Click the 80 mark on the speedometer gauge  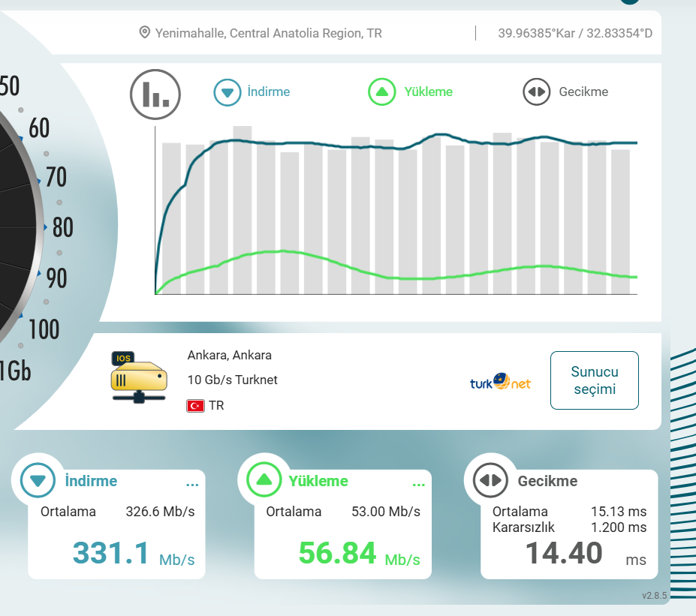pyautogui.click(x=63, y=227)
